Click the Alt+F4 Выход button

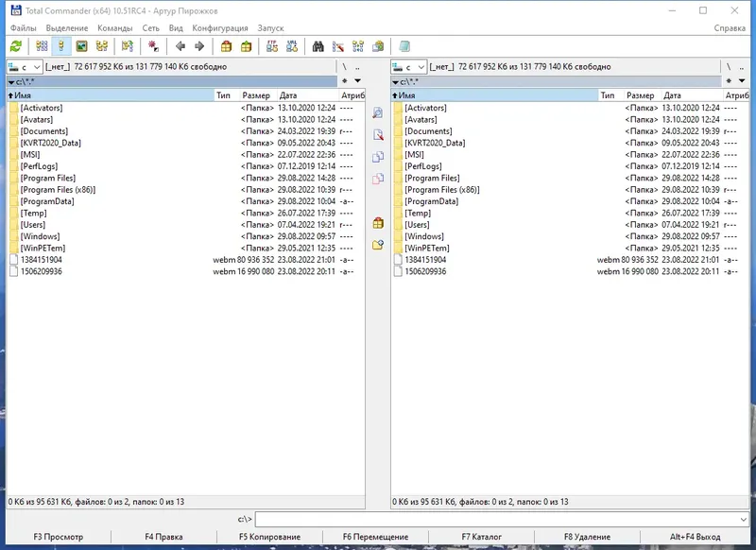pyautogui.click(x=695, y=537)
